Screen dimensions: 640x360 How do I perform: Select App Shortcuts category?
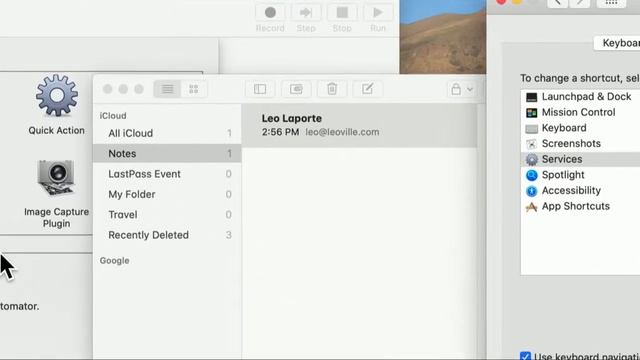point(580,206)
